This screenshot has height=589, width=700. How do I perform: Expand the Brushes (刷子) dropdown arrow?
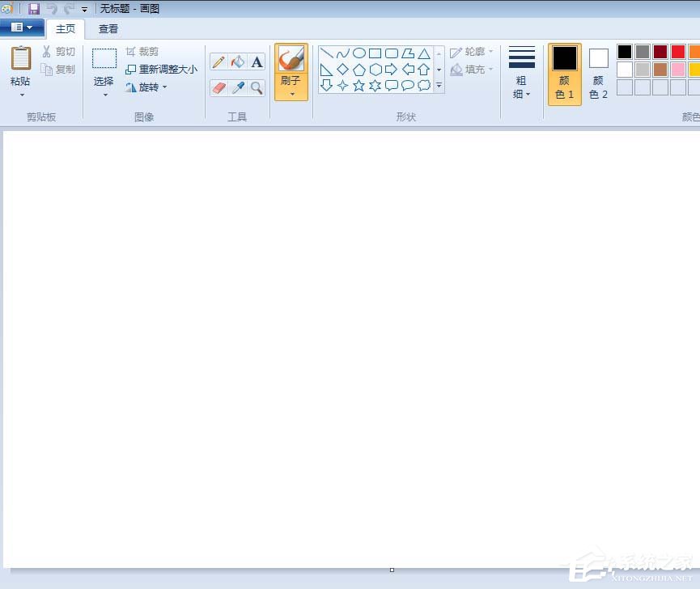tap(292, 94)
